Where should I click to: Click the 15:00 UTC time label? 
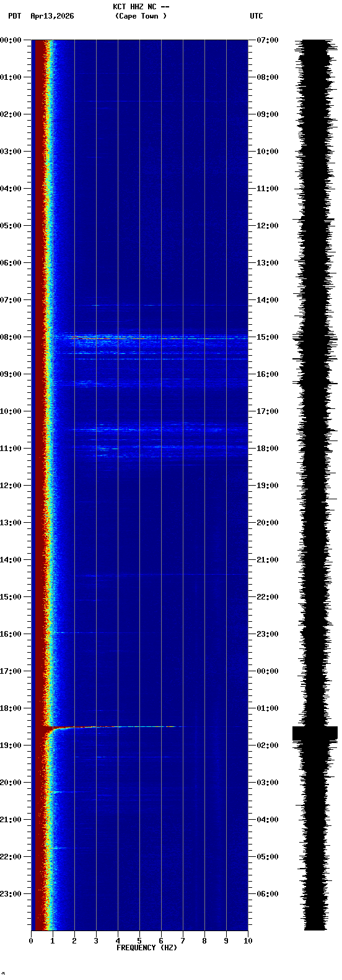[268, 337]
